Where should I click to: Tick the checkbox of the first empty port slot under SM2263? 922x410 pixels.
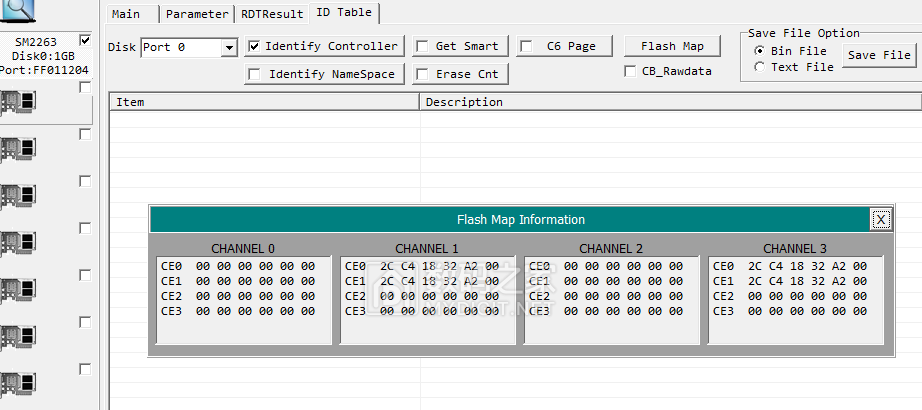tap(85, 87)
